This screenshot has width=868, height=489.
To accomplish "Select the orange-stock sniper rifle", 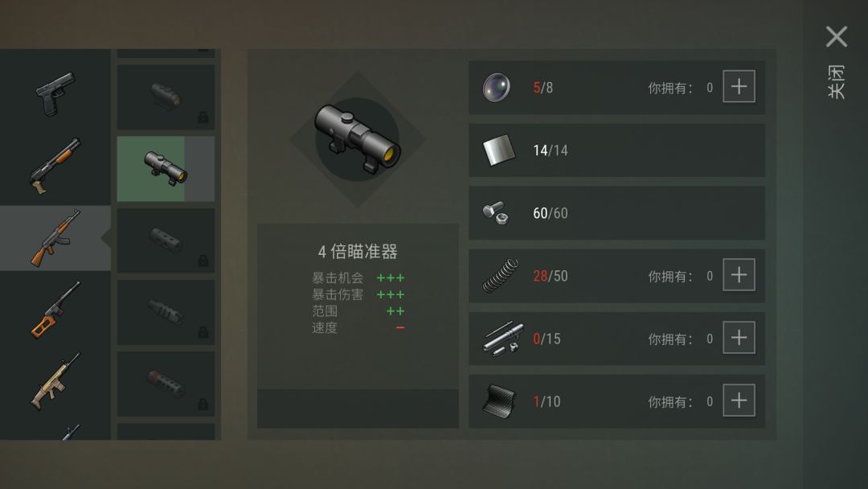I will [x=55, y=310].
